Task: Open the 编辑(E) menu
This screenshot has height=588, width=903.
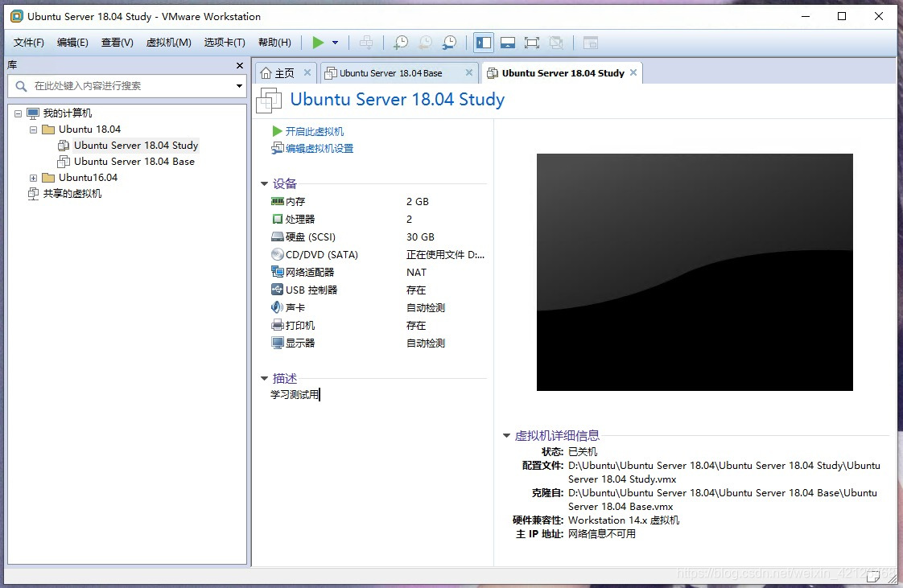Action: click(x=72, y=43)
